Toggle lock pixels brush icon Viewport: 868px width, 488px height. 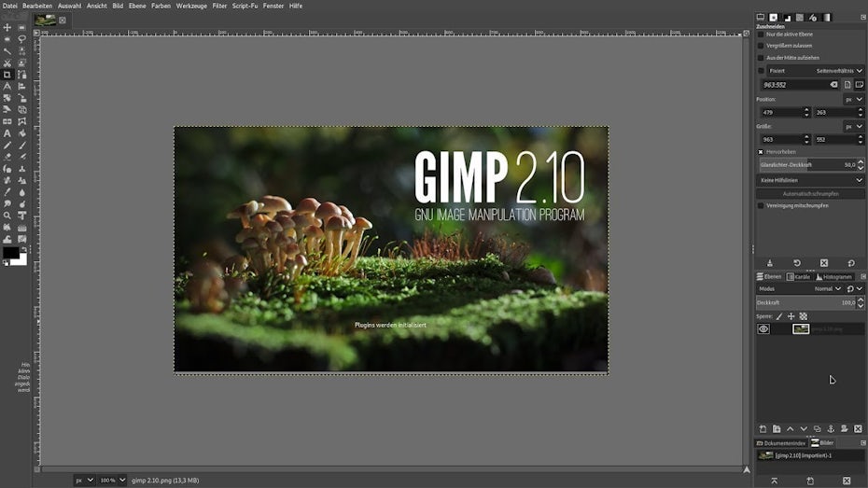point(779,316)
